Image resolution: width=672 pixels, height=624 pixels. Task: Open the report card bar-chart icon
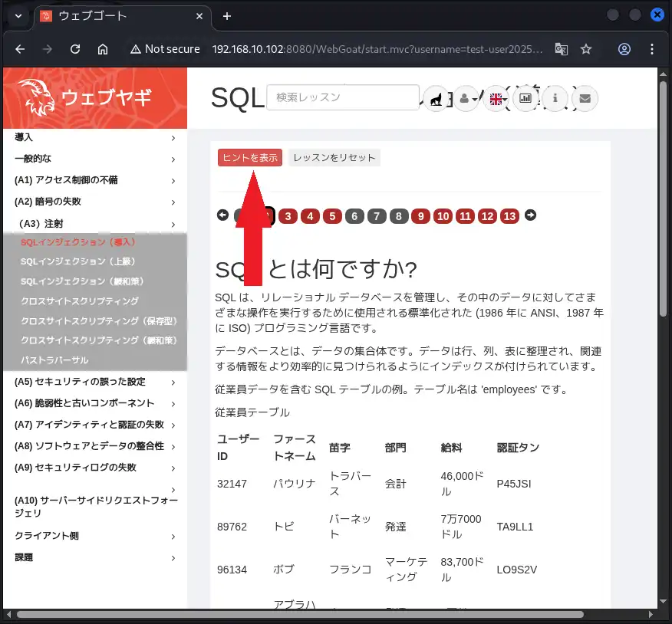click(525, 98)
